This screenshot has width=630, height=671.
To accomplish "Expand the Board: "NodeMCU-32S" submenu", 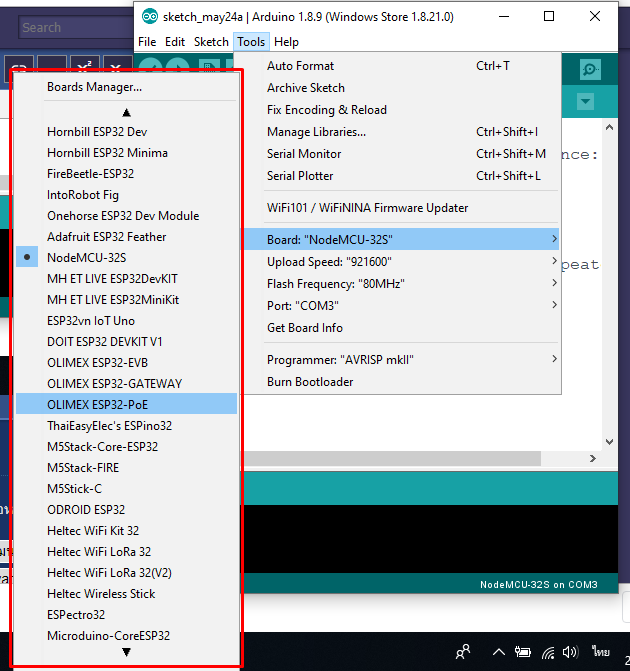I will pos(401,239).
